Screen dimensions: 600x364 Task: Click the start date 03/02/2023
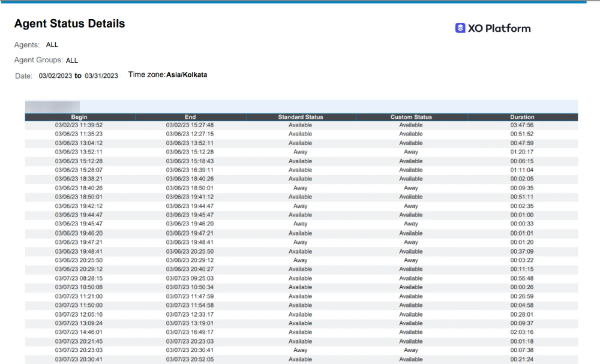tap(55, 76)
